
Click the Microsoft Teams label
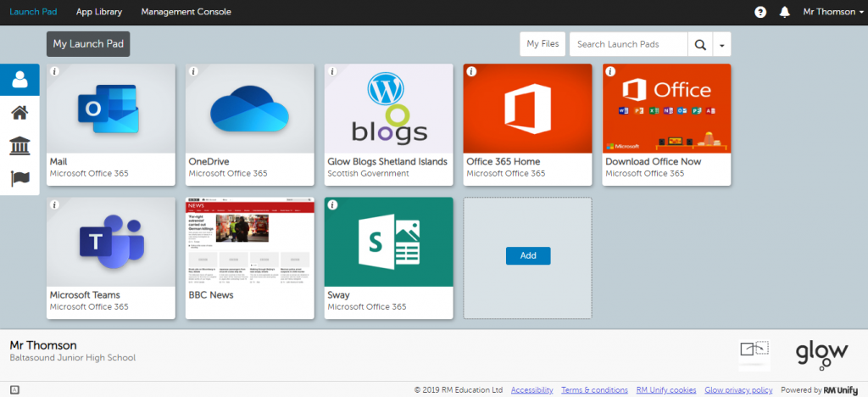click(x=85, y=295)
